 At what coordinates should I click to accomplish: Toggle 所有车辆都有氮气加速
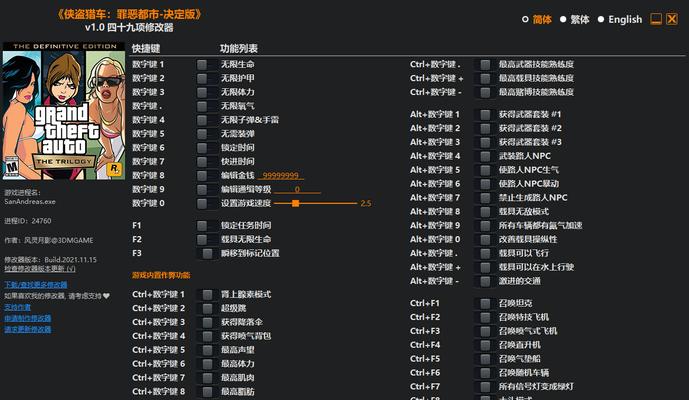coord(485,225)
